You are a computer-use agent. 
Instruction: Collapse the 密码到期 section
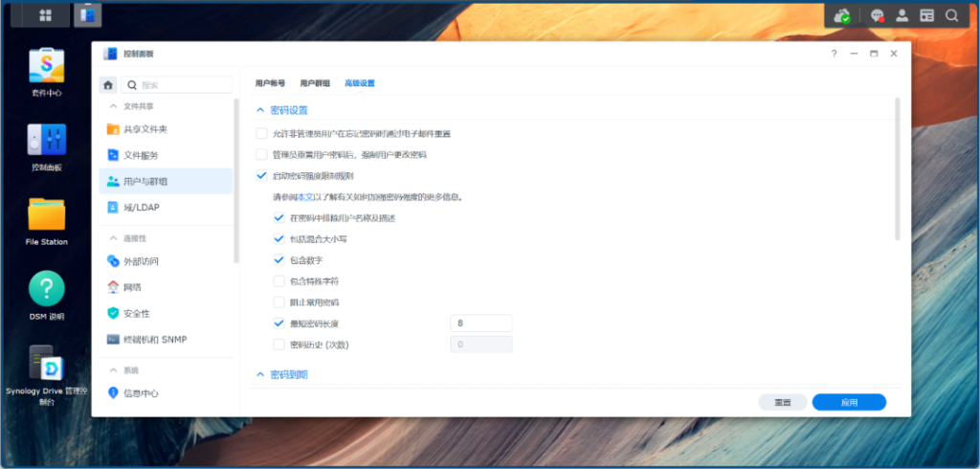click(260, 374)
